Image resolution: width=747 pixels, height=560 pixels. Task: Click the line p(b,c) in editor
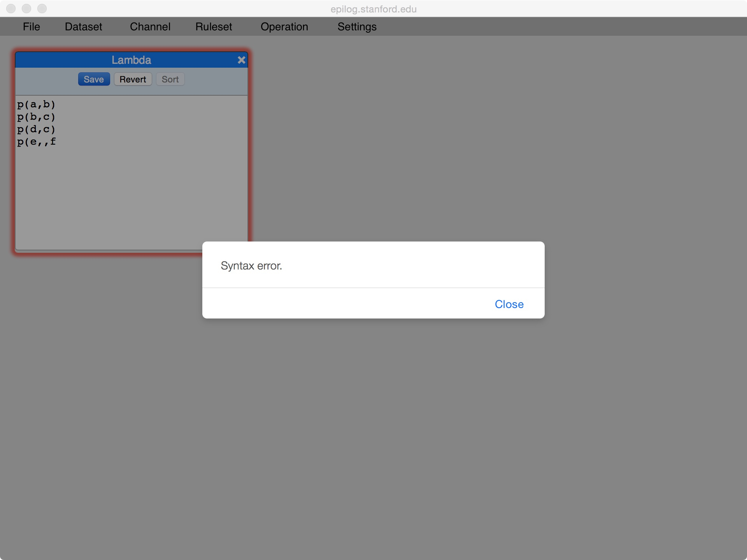36,117
